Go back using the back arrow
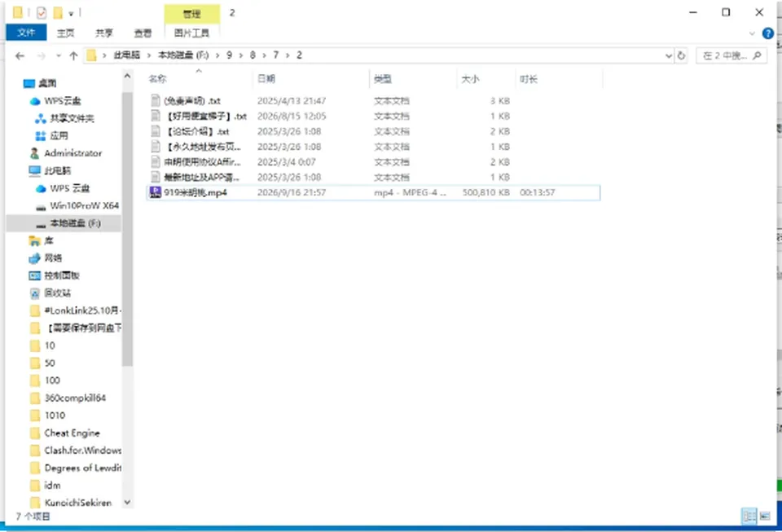 20,56
